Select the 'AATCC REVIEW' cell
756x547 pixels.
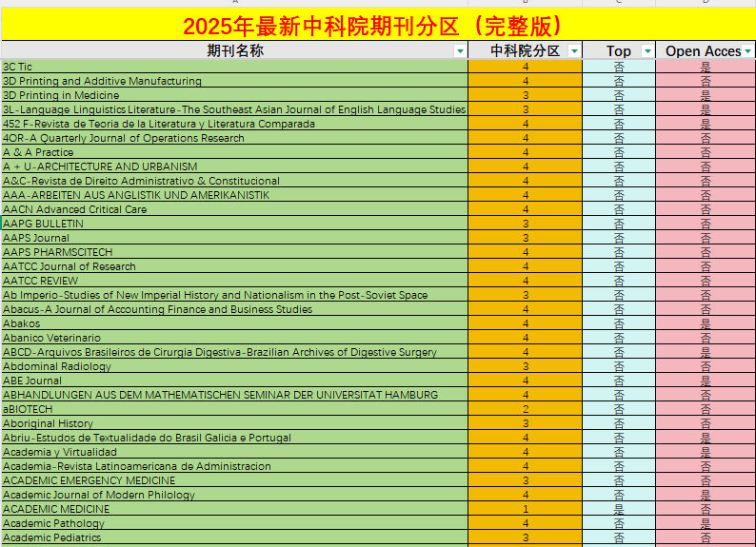[x=235, y=281]
